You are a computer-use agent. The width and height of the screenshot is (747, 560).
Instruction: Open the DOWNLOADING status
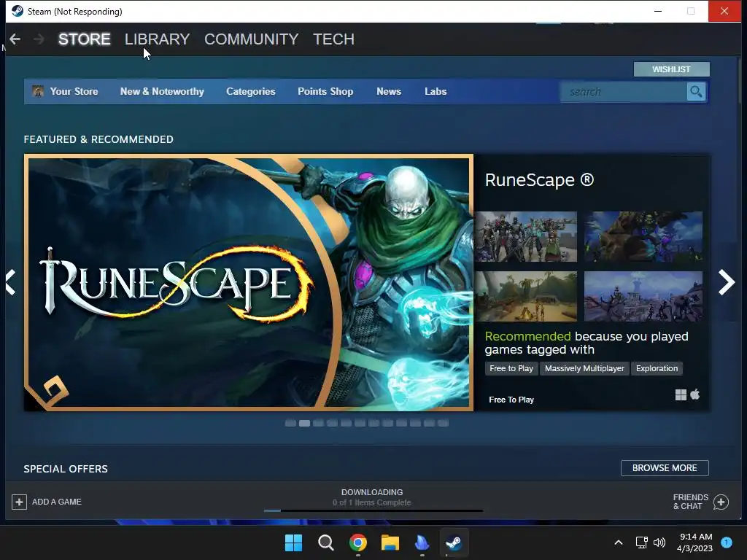[372, 492]
